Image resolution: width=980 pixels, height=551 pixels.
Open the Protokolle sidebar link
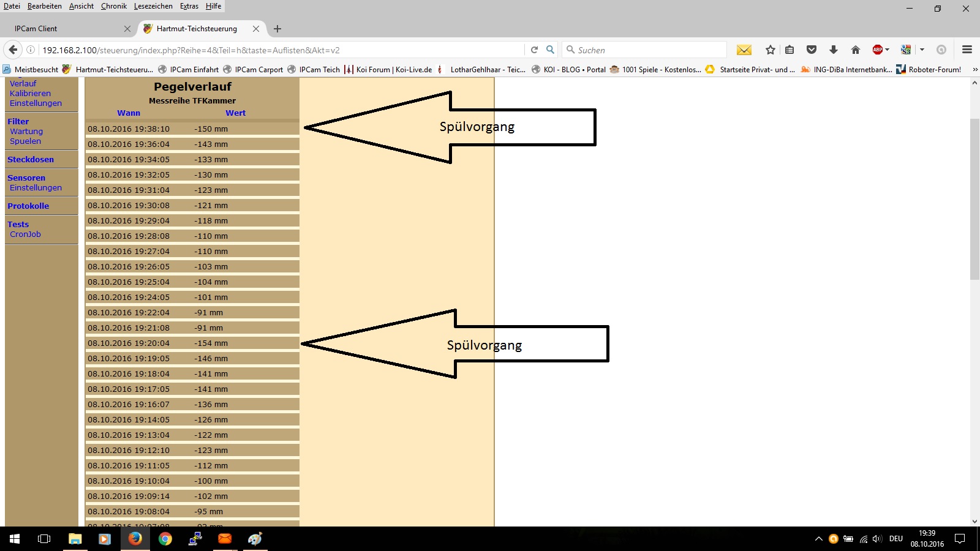[28, 206]
